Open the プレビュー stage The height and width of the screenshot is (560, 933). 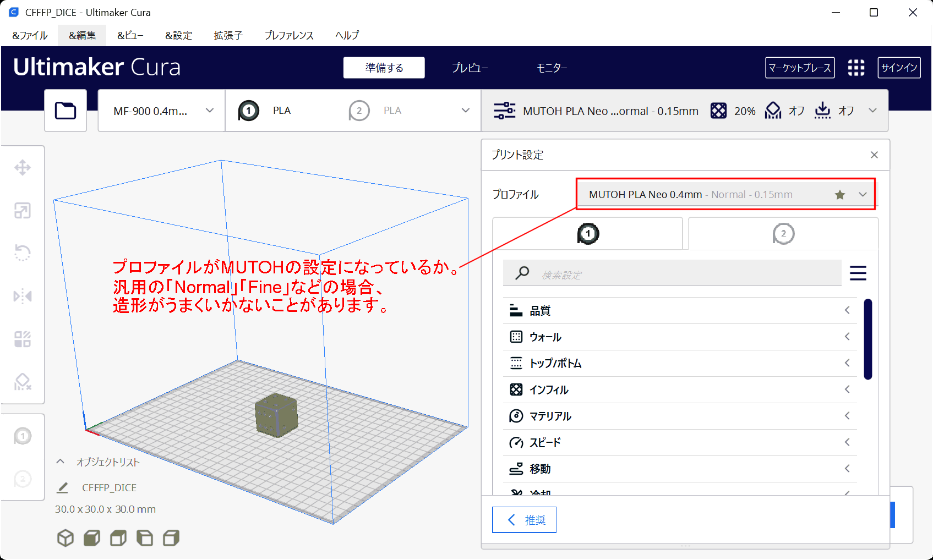(470, 68)
